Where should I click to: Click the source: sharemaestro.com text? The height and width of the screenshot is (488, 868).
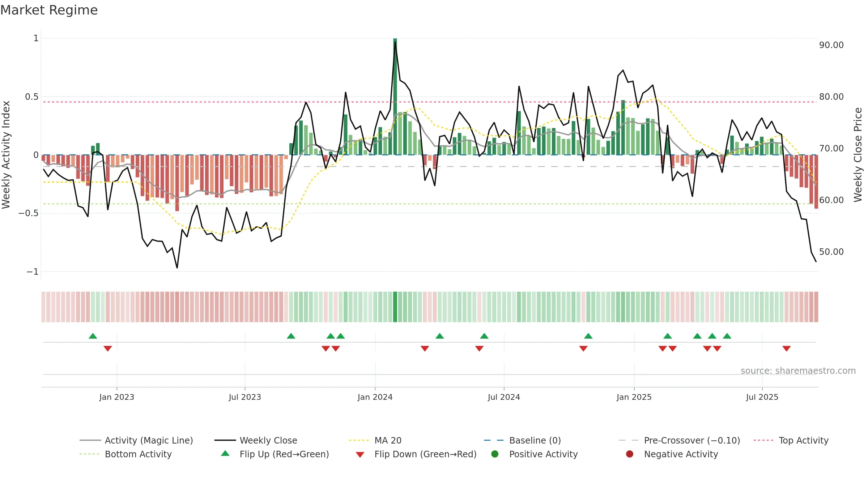pos(798,371)
